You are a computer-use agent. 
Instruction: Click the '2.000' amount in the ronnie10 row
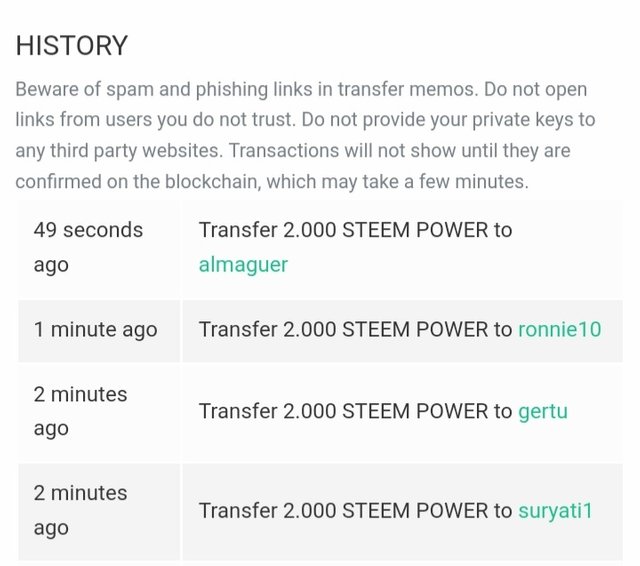click(309, 329)
